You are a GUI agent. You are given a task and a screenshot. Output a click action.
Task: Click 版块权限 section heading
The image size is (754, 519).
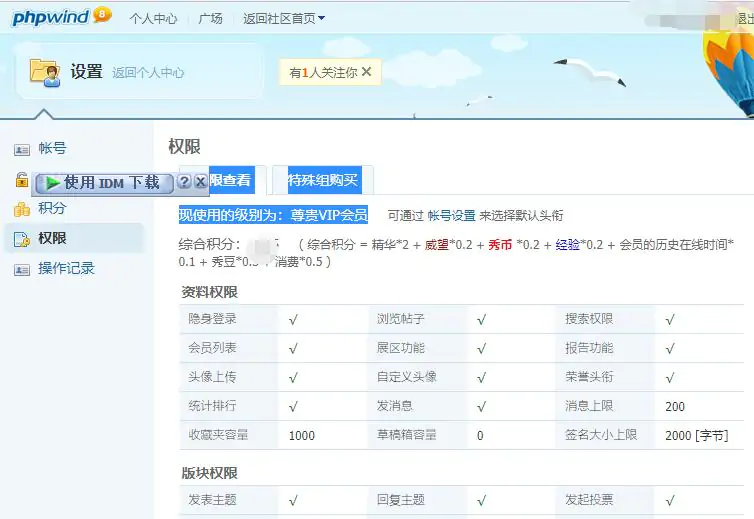210,473
